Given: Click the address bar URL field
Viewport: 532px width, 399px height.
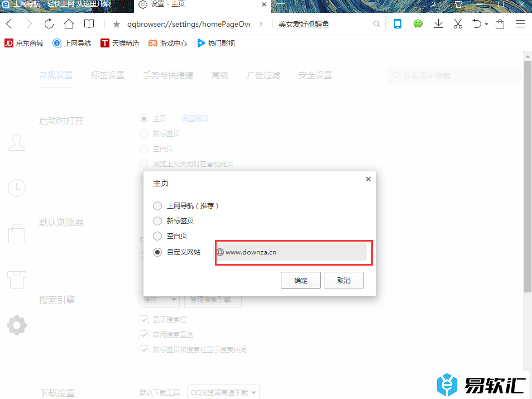Looking at the screenshot, I should (x=189, y=24).
